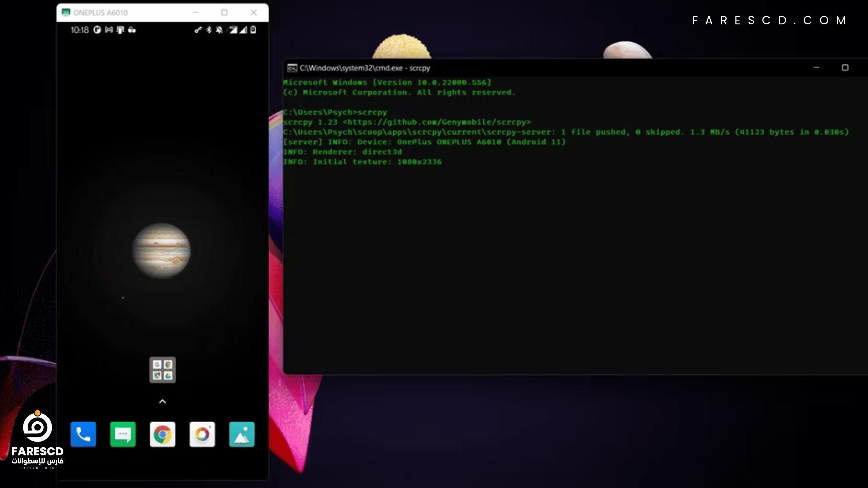This screenshot has height=488, width=868.
Task: Click the 'Initial texture: 1080x2336' line
Action: pos(362,162)
